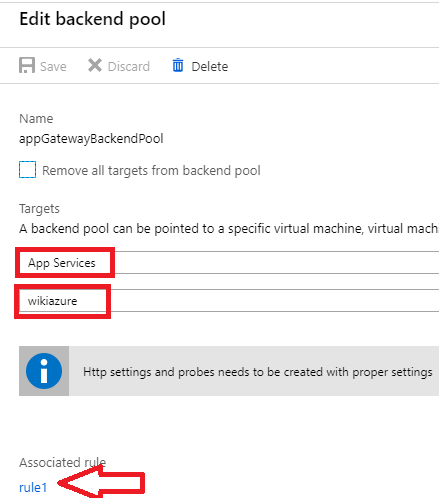Click the 'Remove all targets from backend pool' label
The image size is (439, 498).
pos(151,170)
